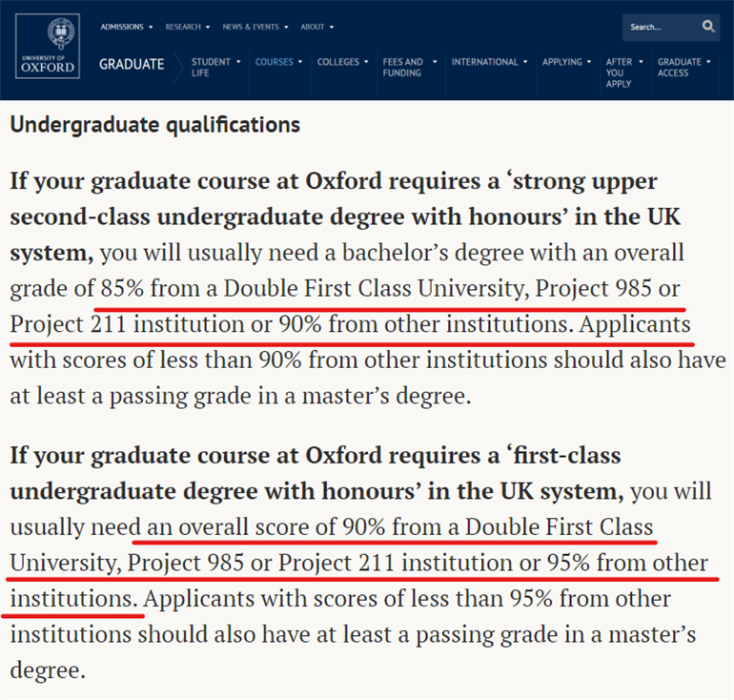734x700 pixels.
Task: Click the search magnifying glass icon
Action: 708,27
